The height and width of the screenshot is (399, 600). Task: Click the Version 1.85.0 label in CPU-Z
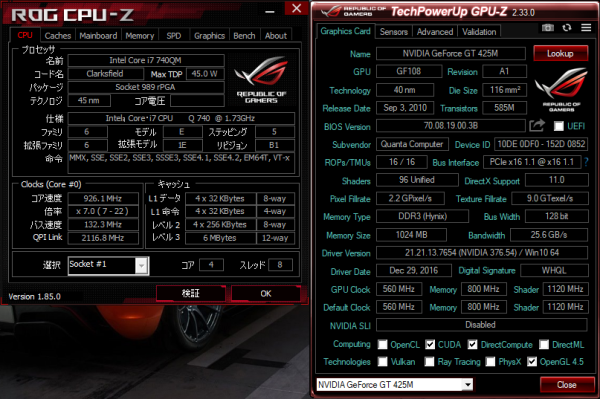34,296
